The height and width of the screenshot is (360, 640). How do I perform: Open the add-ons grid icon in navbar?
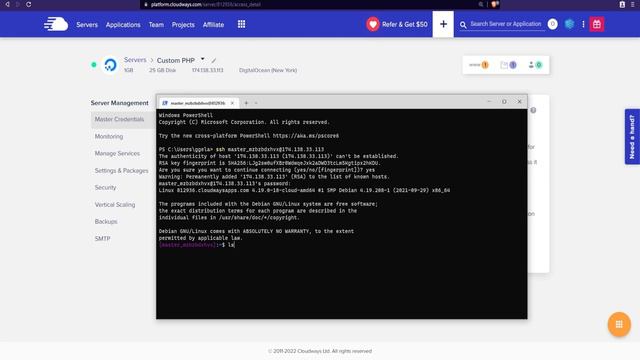tap(242, 24)
